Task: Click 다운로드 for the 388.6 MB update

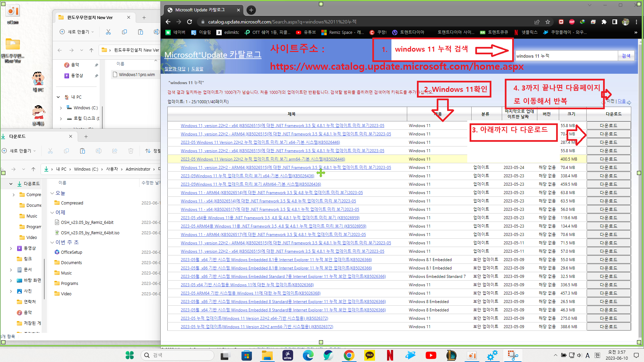Action: (x=608, y=326)
